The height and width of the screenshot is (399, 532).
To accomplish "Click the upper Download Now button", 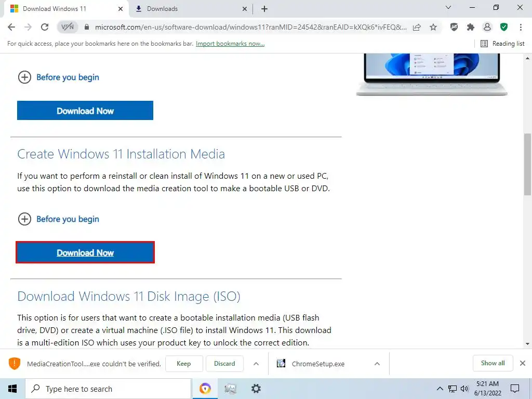I will (85, 110).
